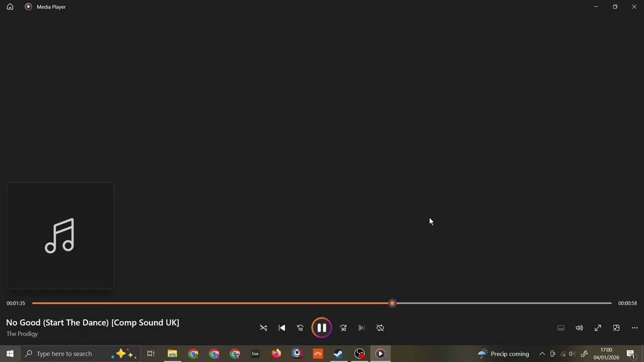Click the orange seek slider handle
This screenshot has width=644, height=362.
click(x=392, y=303)
